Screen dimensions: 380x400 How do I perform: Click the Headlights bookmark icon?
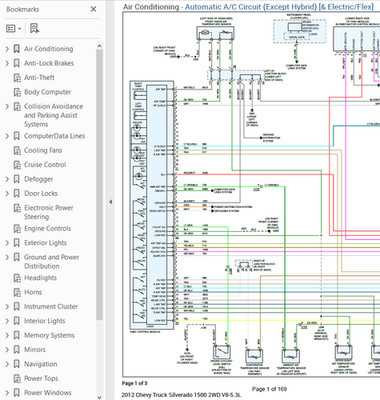click(17, 278)
